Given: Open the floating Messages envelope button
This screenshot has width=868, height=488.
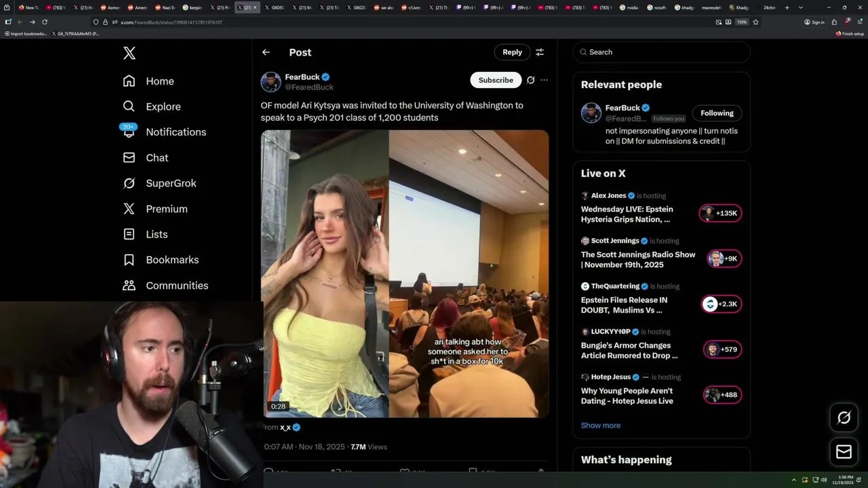Looking at the screenshot, I should coord(844,451).
